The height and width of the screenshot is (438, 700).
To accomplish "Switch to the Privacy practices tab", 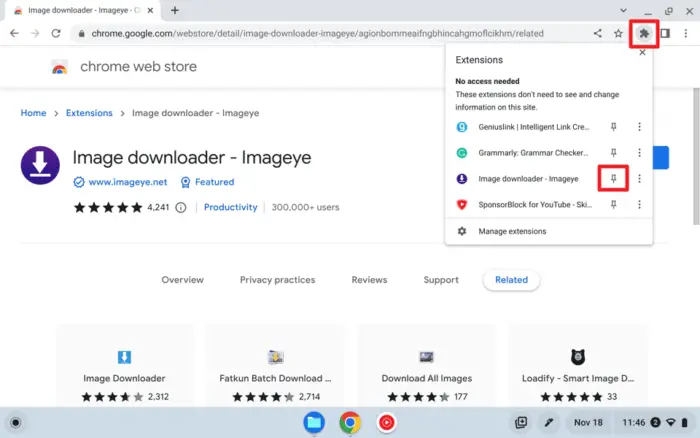I will click(x=278, y=280).
